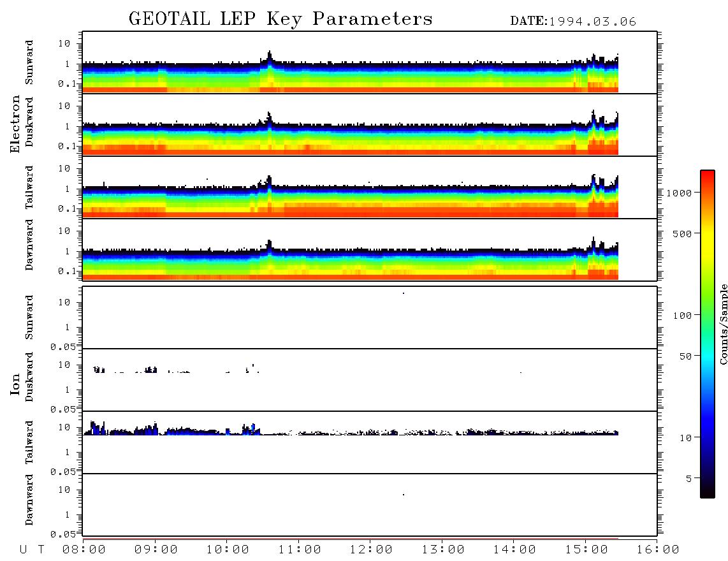Screen dimensions: 728x561
Task: Click the "Counts/Sample" color bar label
Action: [723, 324]
